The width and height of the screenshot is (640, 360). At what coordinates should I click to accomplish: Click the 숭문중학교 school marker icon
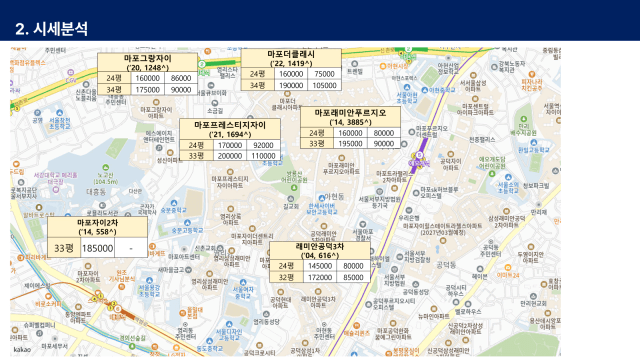(x=174, y=203)
